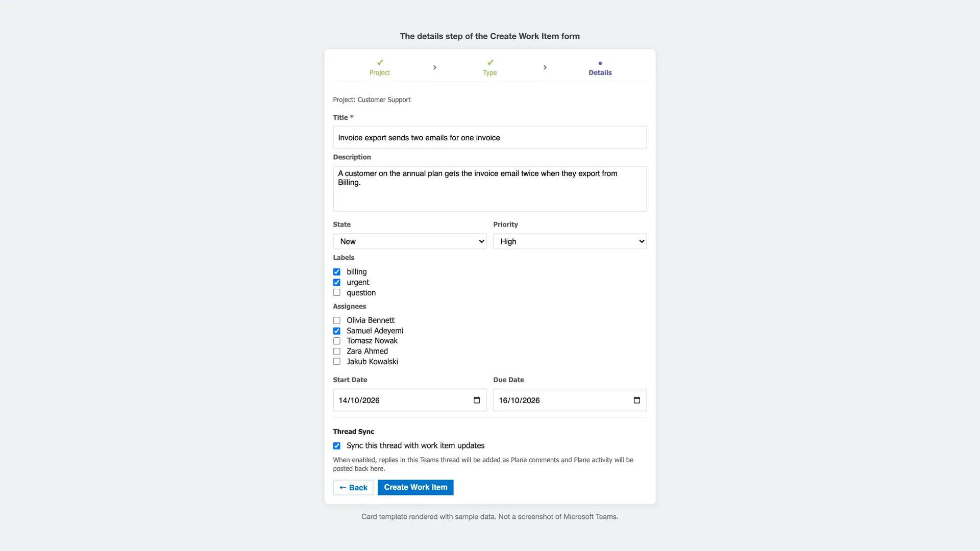Click the 'Labels' section heading
Viewport: 980px width, 551px height.
click(344, 258)
